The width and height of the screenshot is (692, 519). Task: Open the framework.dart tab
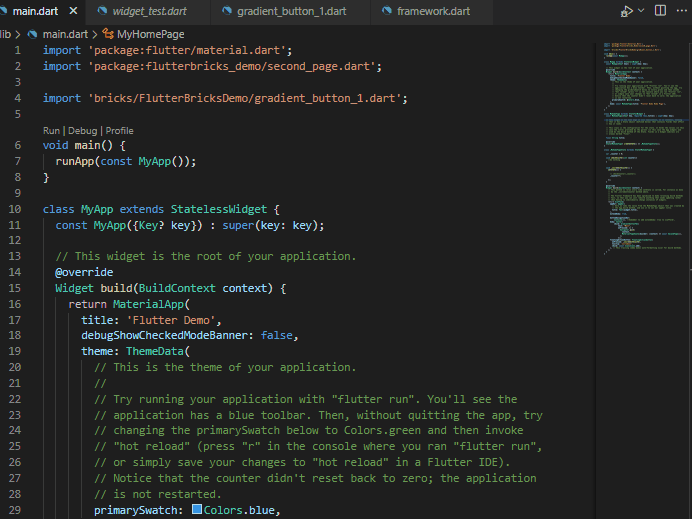[432, 11]
